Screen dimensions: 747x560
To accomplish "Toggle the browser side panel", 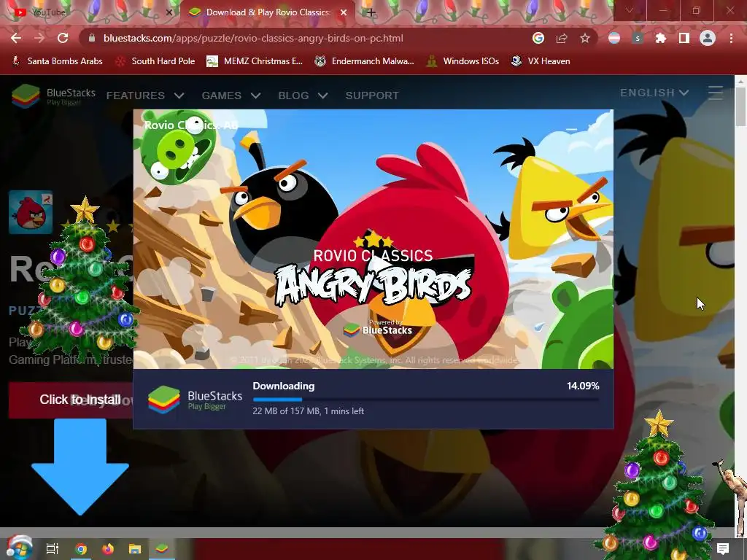I will [684, 38].
